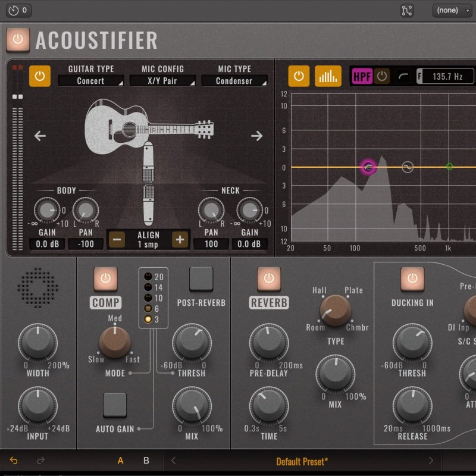Click the Neck gain value field
This screenshot has height=476, width=476.
point(249,244)
